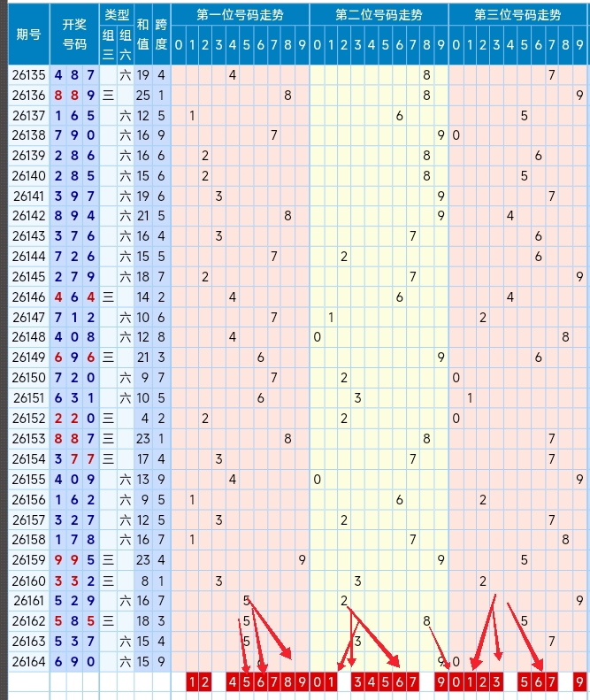Click span value 8 in row 26148
The image size is (590, 700).
point(161,337)
